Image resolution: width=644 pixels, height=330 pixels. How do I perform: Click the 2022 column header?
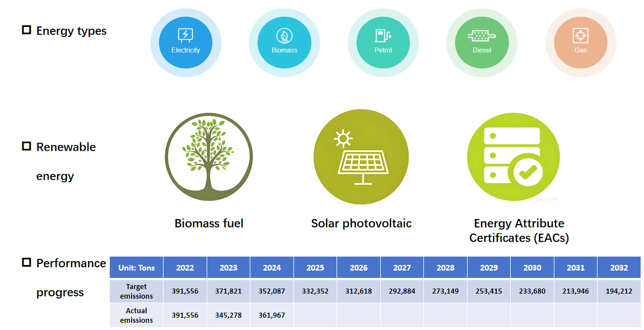(x=185, y=268)
